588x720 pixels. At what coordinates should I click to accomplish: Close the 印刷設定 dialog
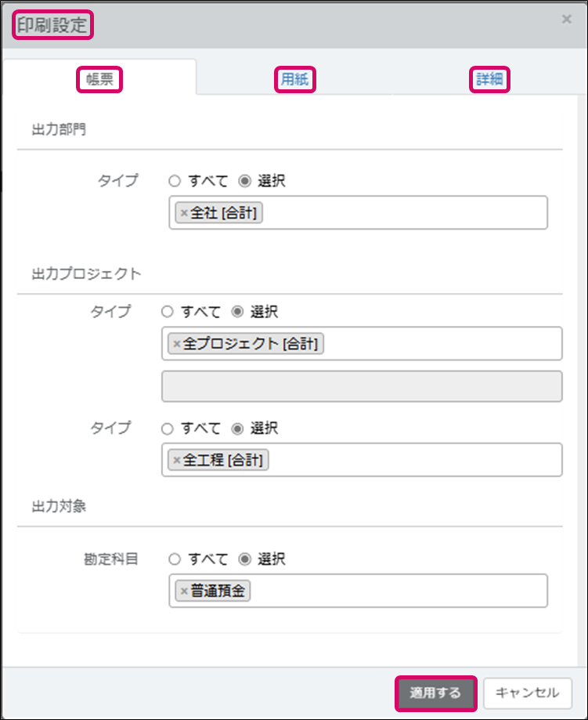[x=567, y=20]
